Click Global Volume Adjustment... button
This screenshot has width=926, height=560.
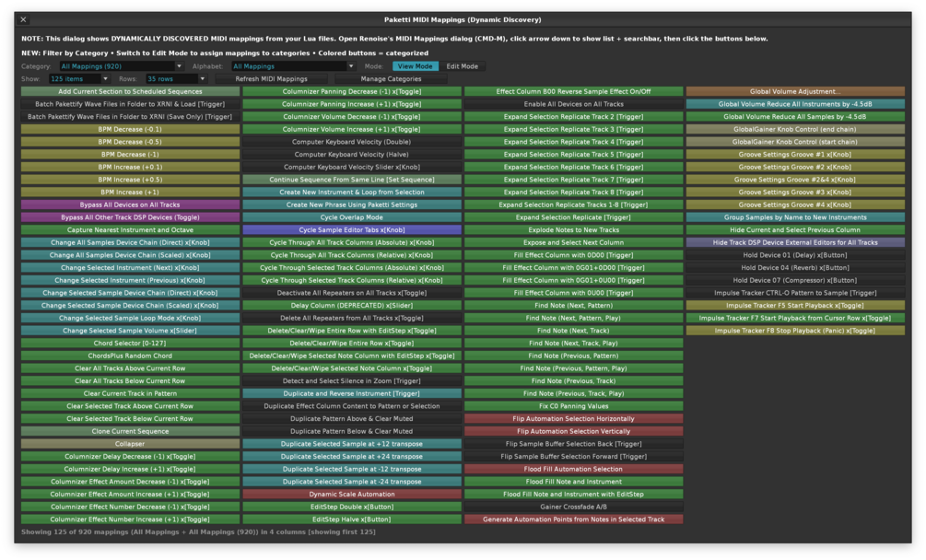coord(795,91)
